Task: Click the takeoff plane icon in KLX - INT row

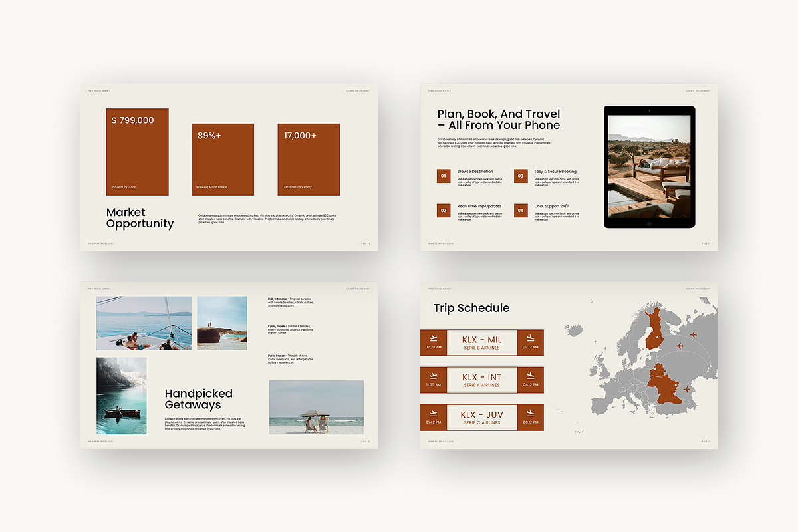Action: [434, 375]
